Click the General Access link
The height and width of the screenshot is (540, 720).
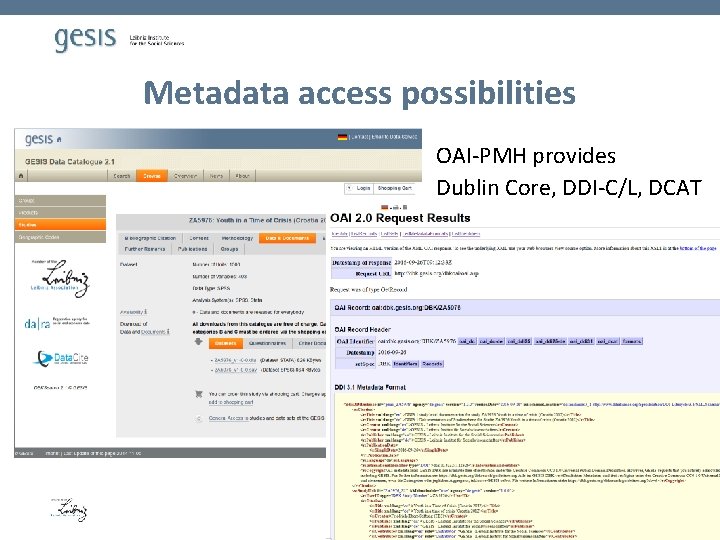click(x=228, y=418)
